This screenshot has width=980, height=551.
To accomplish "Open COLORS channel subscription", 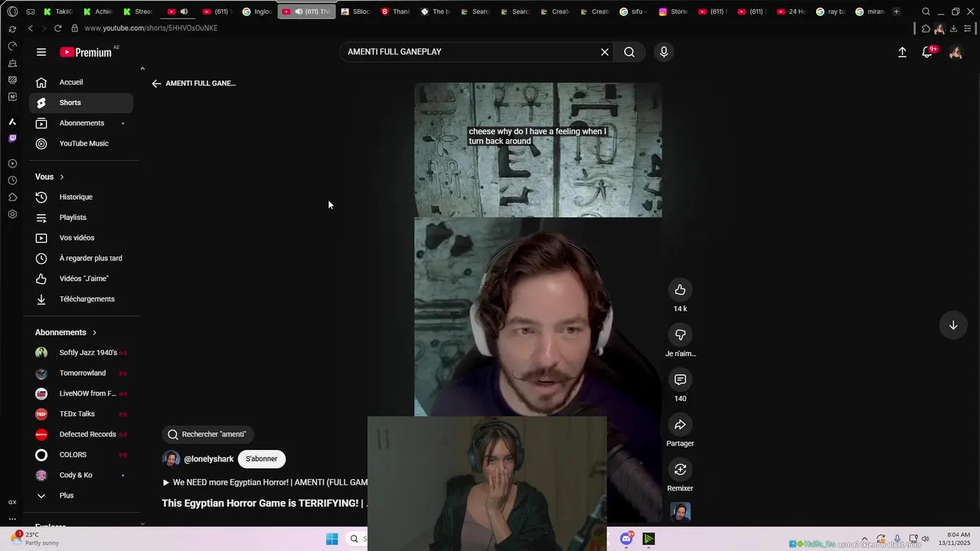I will [x=81, y=455].
